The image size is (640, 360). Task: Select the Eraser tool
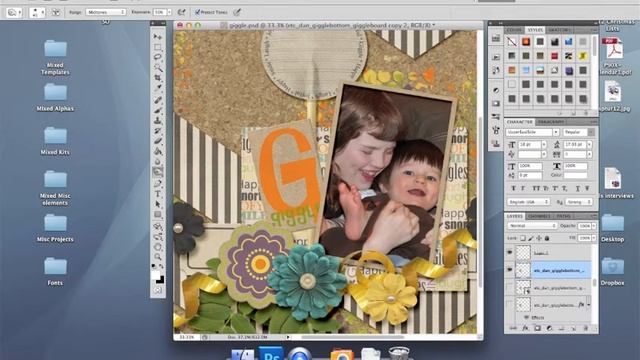(x=158, y=141)
